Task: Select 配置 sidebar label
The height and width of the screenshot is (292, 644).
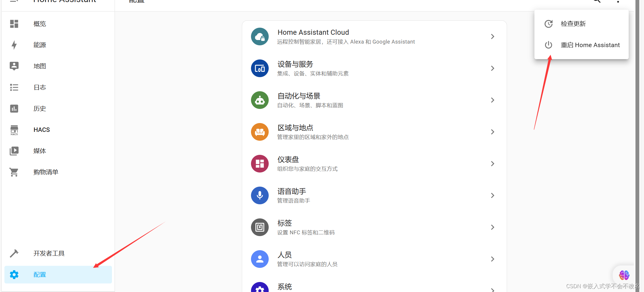Action: click(40, 275)
